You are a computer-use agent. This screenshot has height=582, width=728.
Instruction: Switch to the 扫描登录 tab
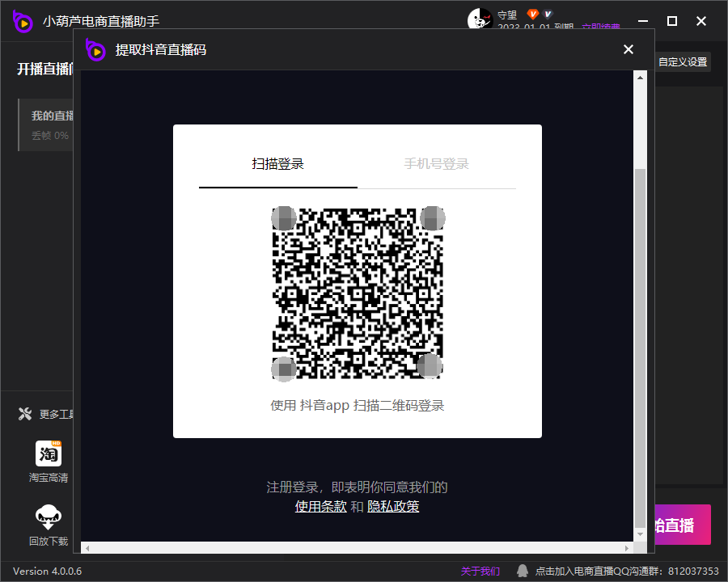click(x=277, y=164)
